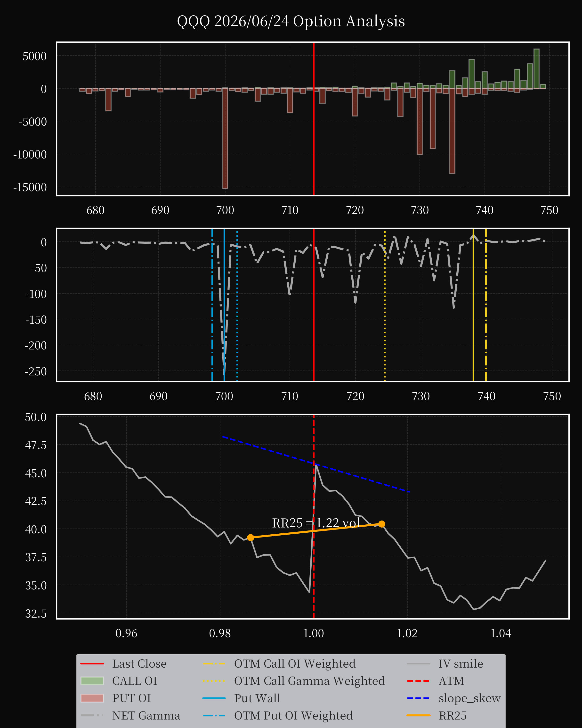This screenshot has width=582, height=728.
Task: Click the "IV smile" legend label
Action: click(x=461, y=663)
